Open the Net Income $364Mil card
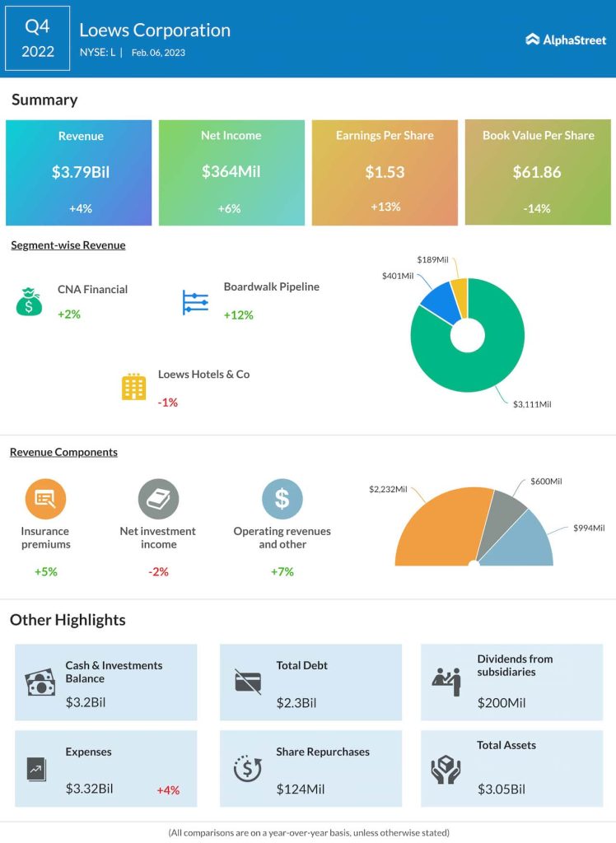Viewport: 616px width, 843px height. click(x=231, y=173)
